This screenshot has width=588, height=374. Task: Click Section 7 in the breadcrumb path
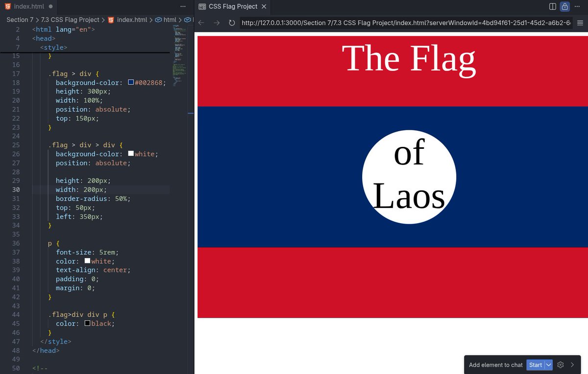tap(19, 20)
